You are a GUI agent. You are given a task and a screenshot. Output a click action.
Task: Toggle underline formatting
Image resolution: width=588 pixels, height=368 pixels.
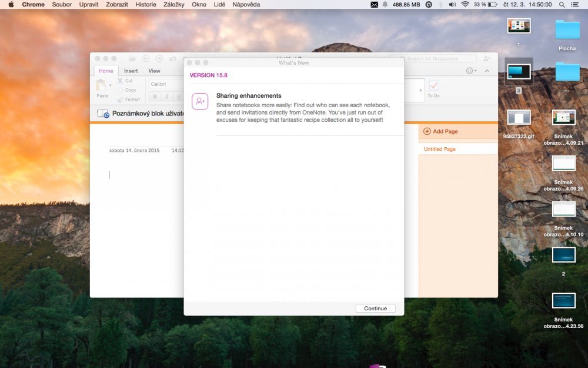click(x=178, y=96)
